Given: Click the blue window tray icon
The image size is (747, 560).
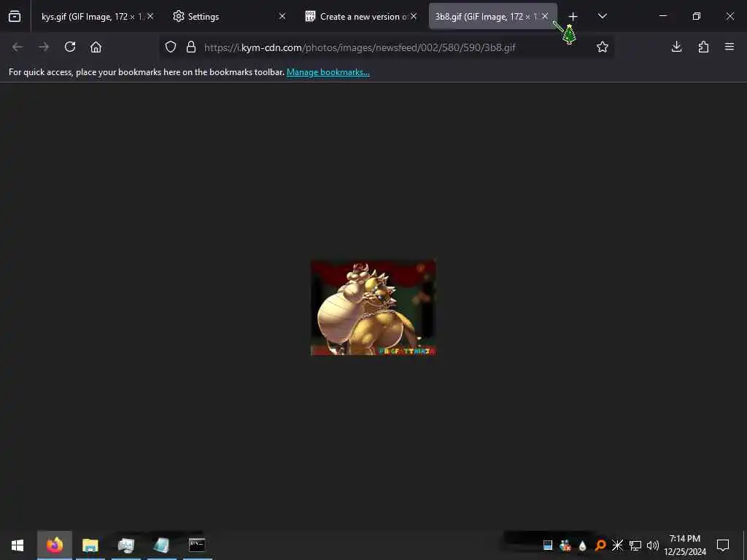Looking at the screenshot, I should (x=548, y=545).
